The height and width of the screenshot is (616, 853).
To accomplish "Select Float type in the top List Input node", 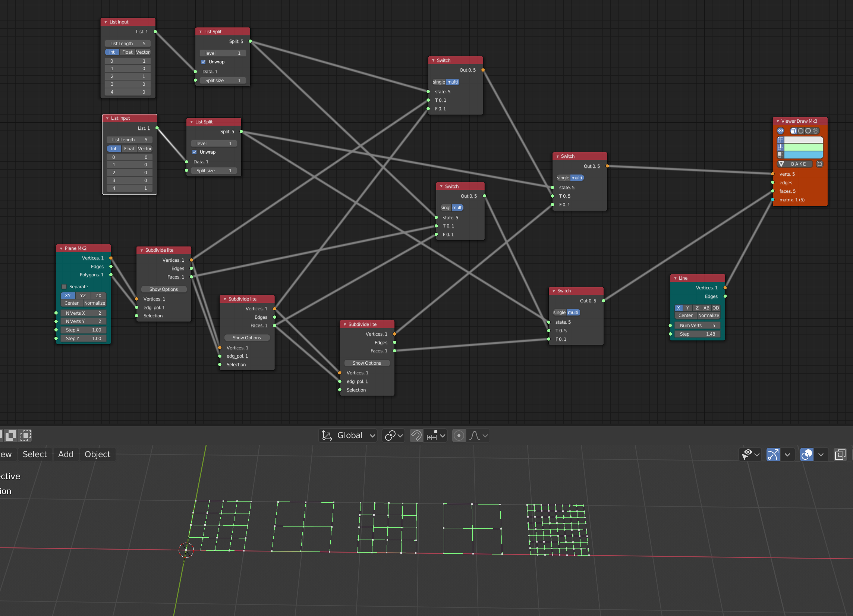I will pyautogui.click(x=127, y=52).
